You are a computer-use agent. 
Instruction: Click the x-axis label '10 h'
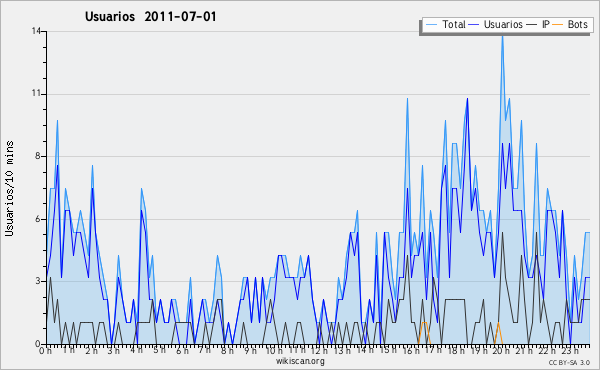click(x=274, y=351)
